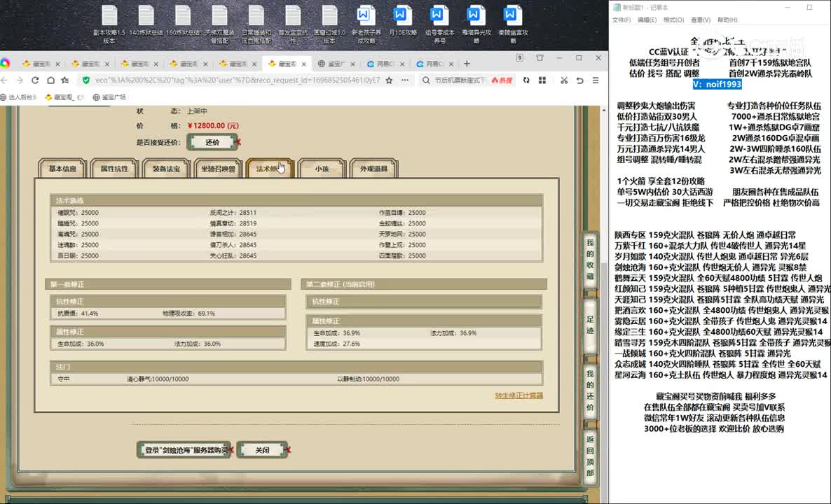Click the undo closed tab icon
This screenshot has height=504, width=831.
tap(579, 80)
